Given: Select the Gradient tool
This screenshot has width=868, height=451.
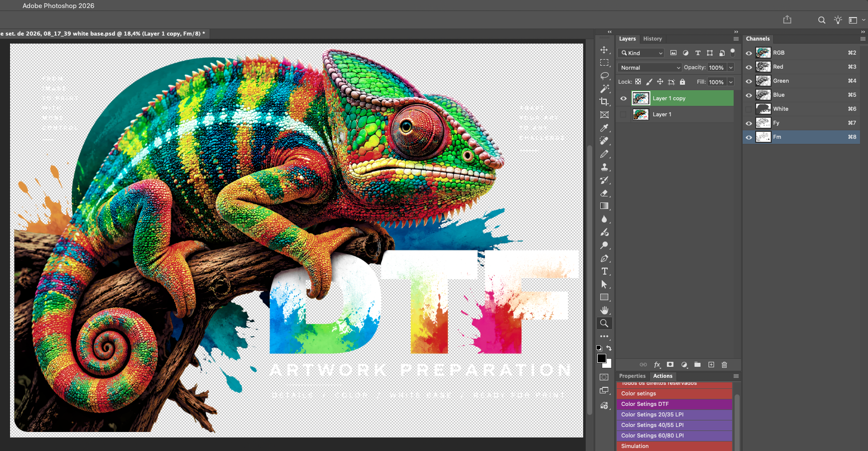Looking at the screenshot, I should (x=604, y=206).
